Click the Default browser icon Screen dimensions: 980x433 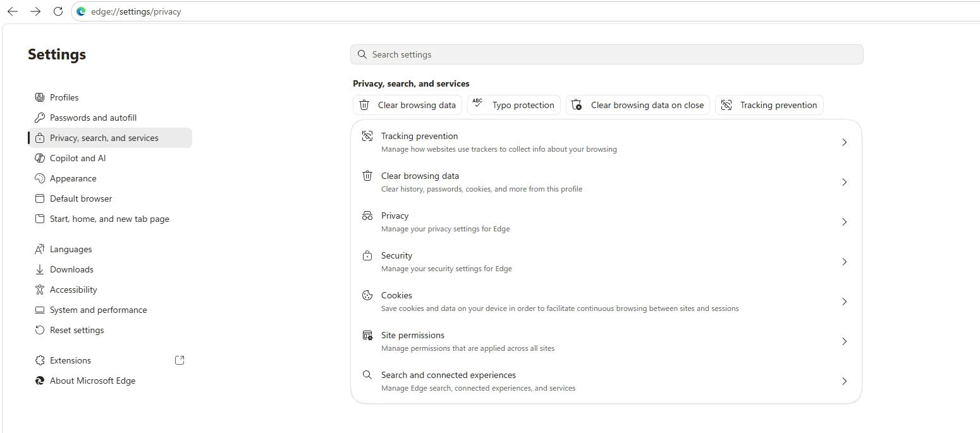point(40,198)
